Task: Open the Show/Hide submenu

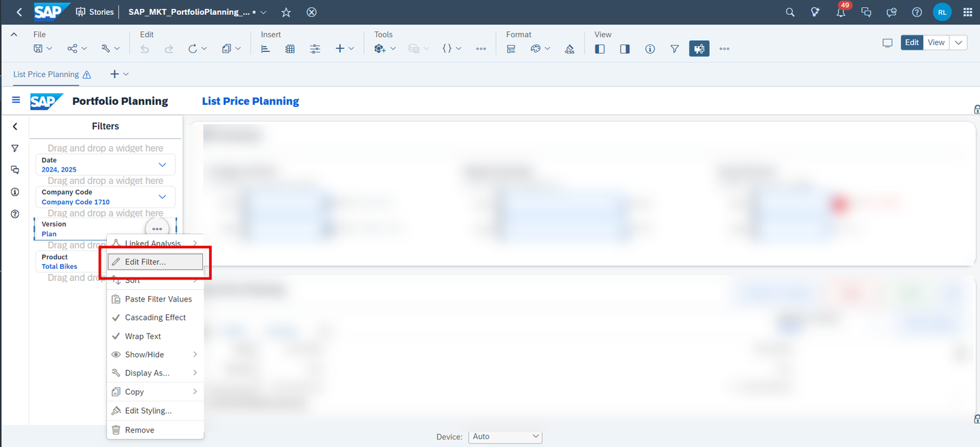Action: click(x=155, y=354)
